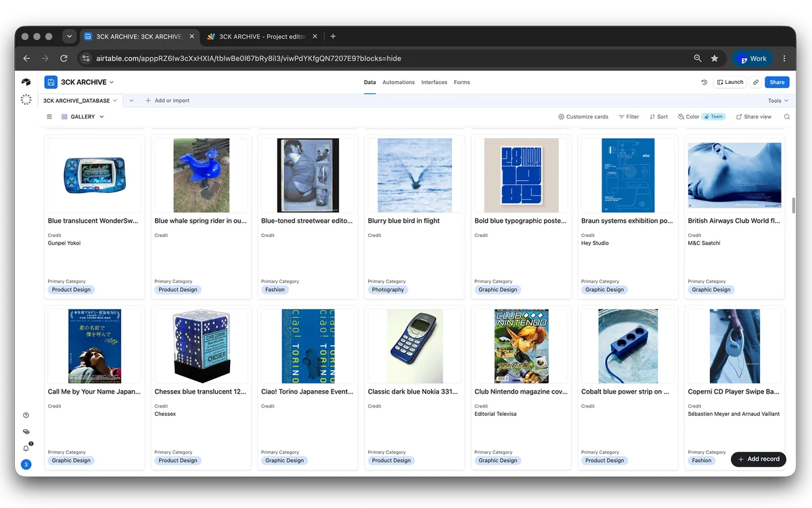This screenshot has width=812, height=508.
Task: Open the GALLERY view dropdown
Action: click(x=83, y=117)
